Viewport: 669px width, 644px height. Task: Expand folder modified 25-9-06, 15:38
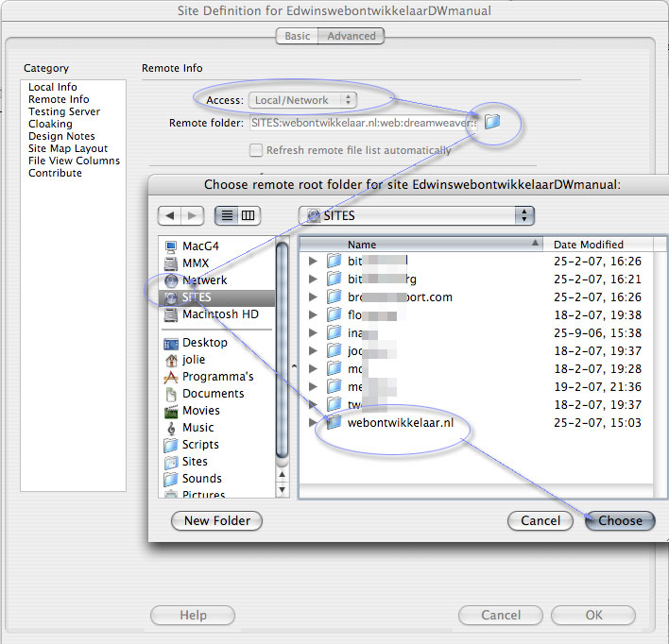(313, 332)
